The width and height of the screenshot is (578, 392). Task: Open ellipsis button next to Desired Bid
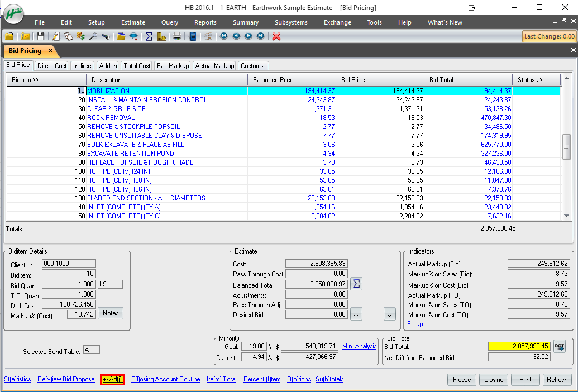pyautogui.click(x=356, y=314)
